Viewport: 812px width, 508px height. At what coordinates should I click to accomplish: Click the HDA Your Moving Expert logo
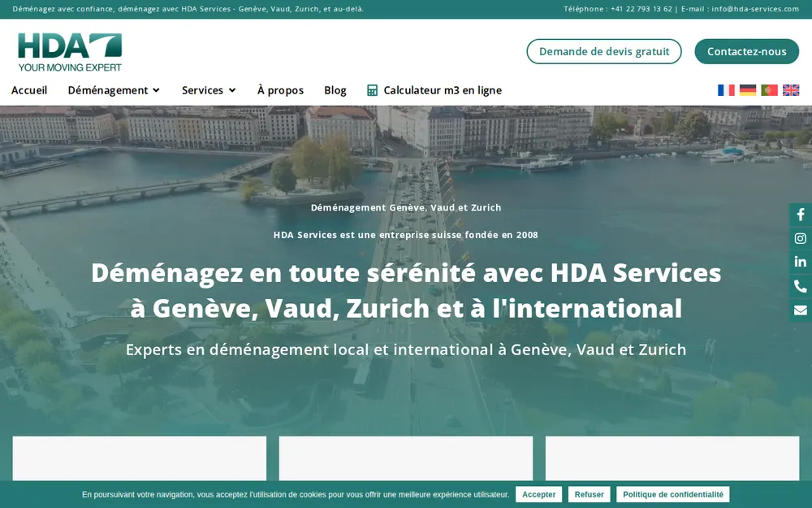70,52
